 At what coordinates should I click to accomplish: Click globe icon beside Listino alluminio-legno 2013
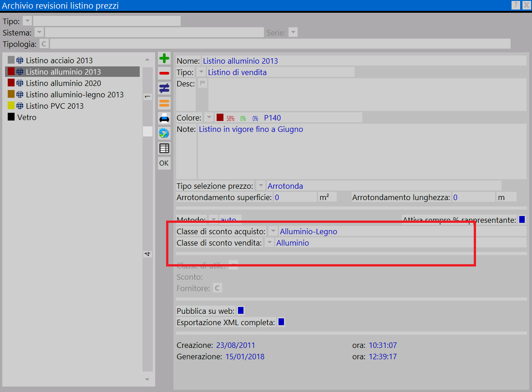click(20, 95)
